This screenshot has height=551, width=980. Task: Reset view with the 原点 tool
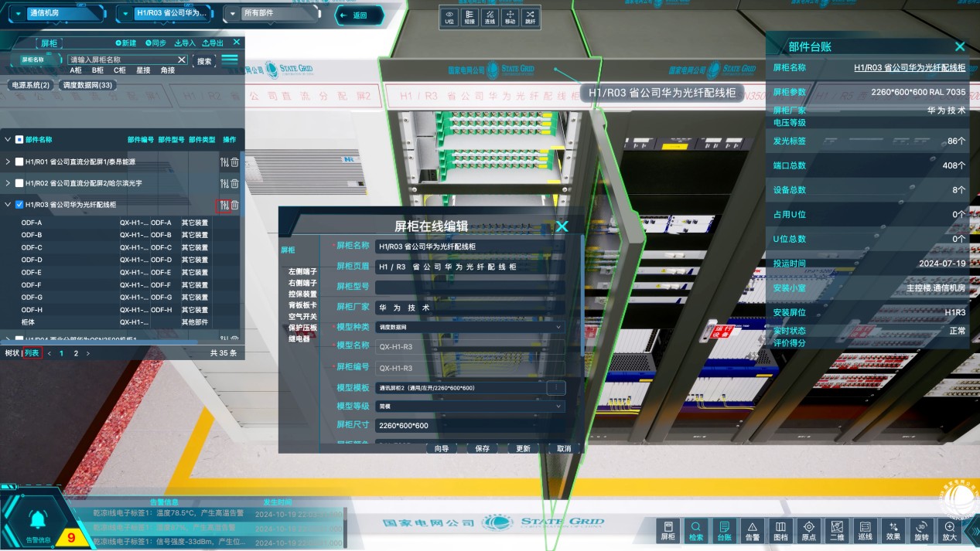(x=809, y=530)
